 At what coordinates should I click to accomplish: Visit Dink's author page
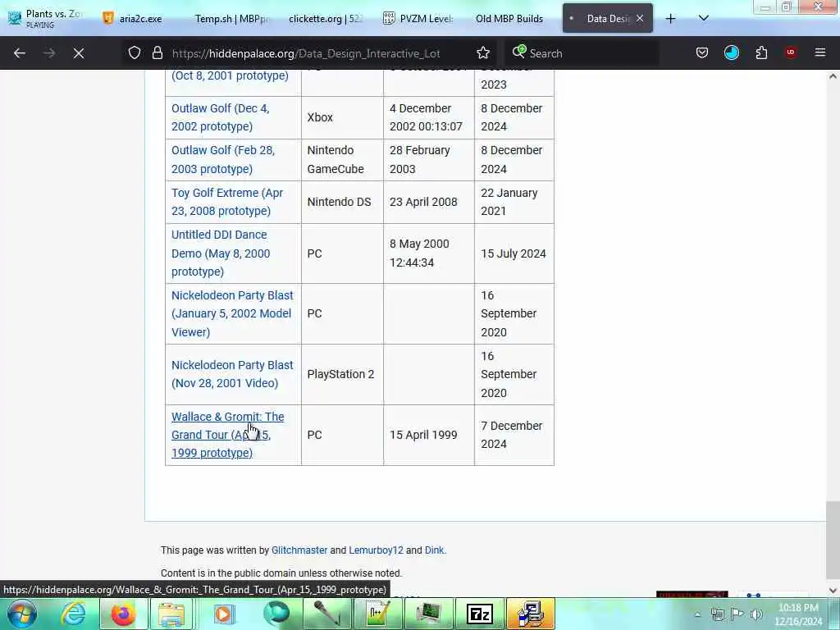click(x=434, y=550)
